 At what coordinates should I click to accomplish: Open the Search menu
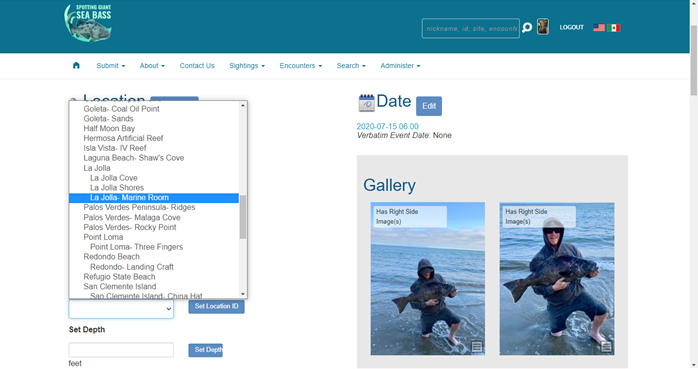click(x=351, y=65)
